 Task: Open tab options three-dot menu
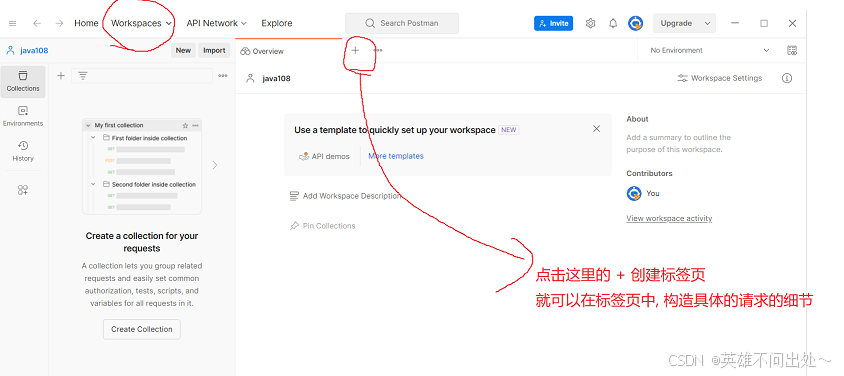(x=378, y=50)
